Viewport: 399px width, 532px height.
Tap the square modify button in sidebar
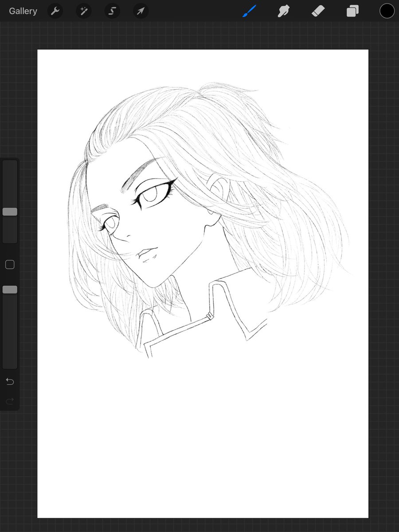click(x=10, y=265)
